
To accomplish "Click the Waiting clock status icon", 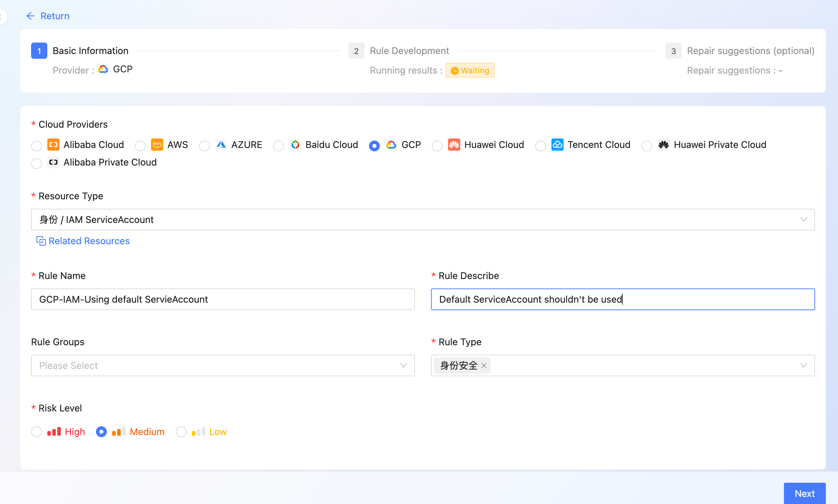I will 454,71.
